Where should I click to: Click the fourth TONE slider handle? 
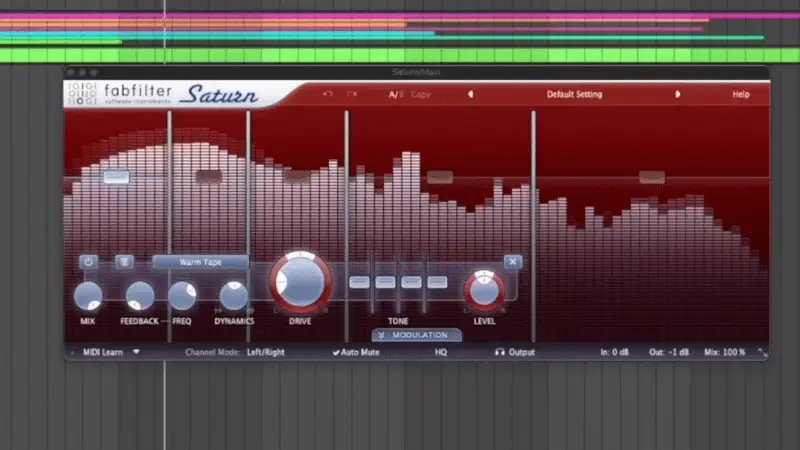pos(437,282)
